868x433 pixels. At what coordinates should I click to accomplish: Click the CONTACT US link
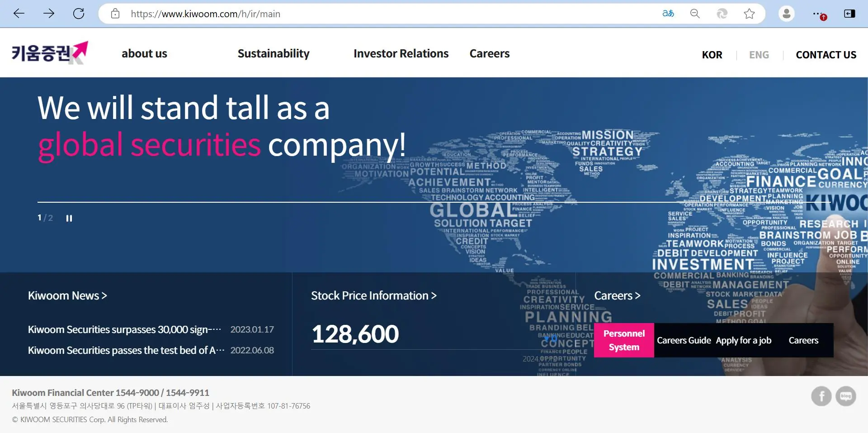(826, 55)
